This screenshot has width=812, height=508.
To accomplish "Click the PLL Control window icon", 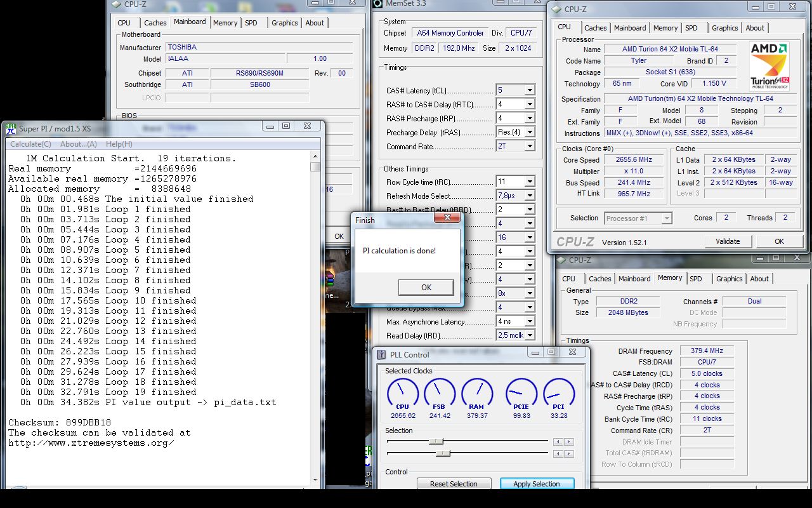I will pyautogui.click(x=381, y=354).
